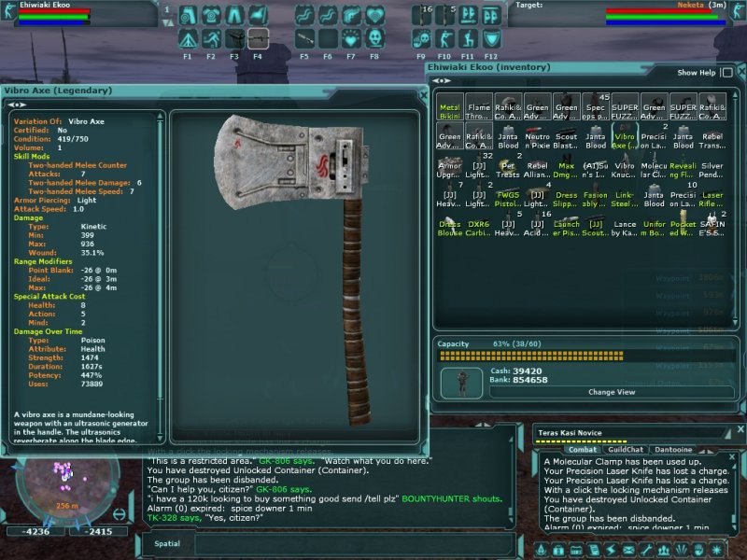Click the Bank amount 854658
Image resolution: width=747 pixels, height=560 pixels.
tap(529, 380)
